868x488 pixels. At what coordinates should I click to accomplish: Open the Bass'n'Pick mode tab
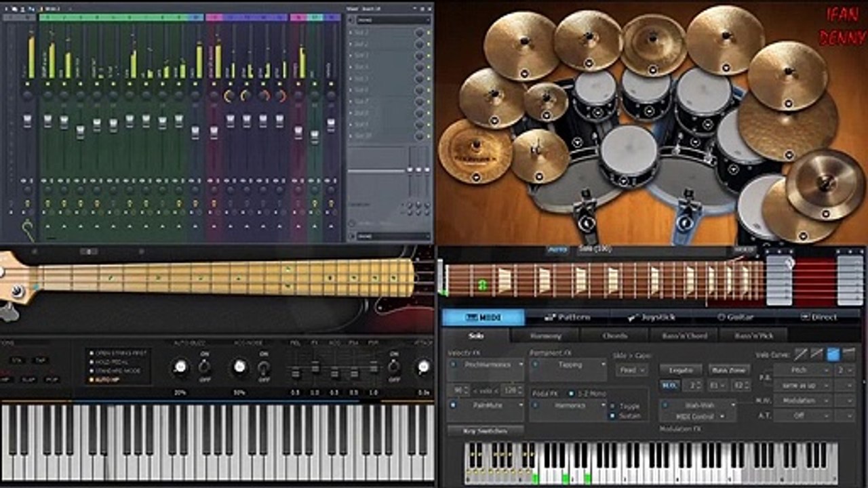(x=753, y=335)
